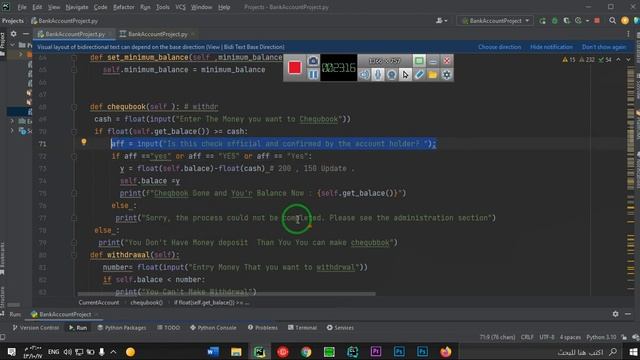Open the TODO tool window
This screenshot has height=360, width=640.
[x=168, y=328]
